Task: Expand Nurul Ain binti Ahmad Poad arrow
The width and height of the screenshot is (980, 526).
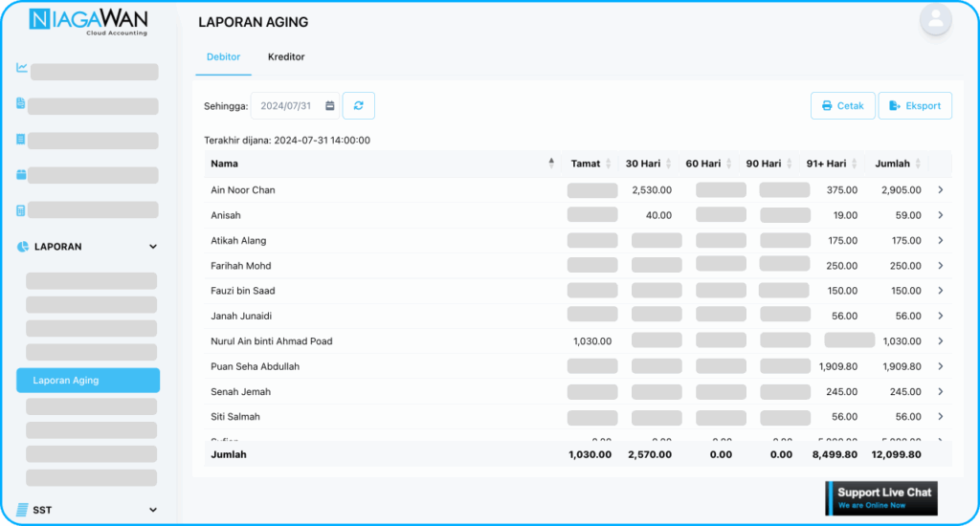Action: coord(940,341)
